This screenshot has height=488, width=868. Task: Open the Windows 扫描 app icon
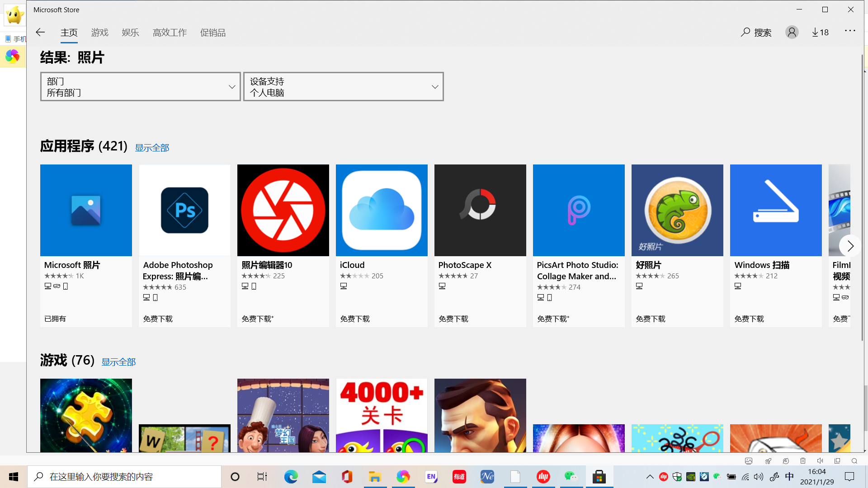pos(776,210)
